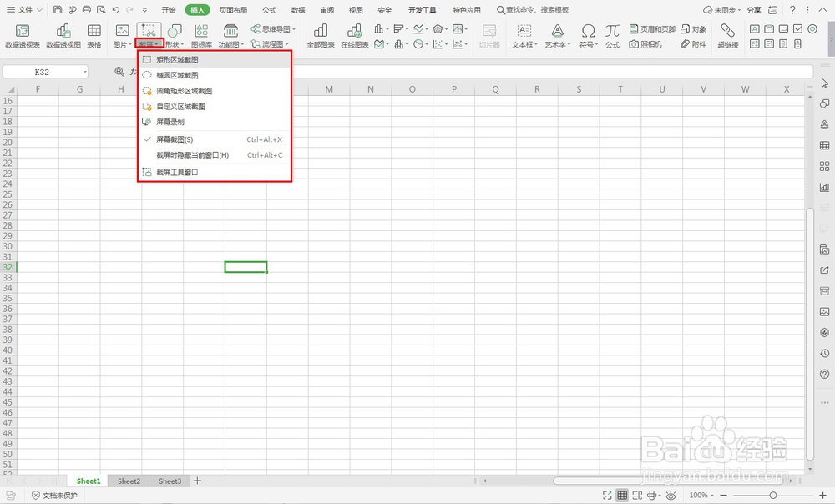Image resolution: width=835 pixels, height=504 pixels.
Task: Click the print icon in the quick access toolbar
Action: (87, 9)
